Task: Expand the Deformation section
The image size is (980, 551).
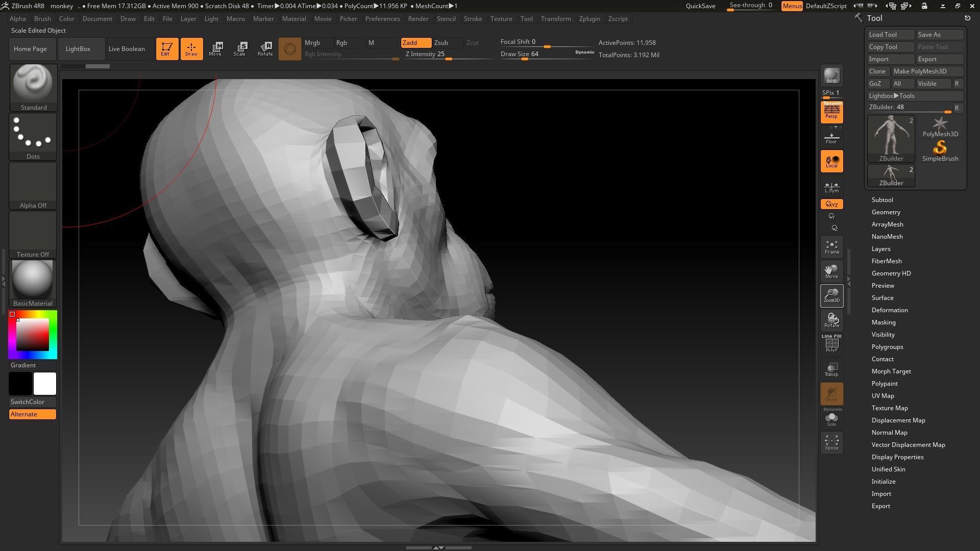Action: coord(889,310)
